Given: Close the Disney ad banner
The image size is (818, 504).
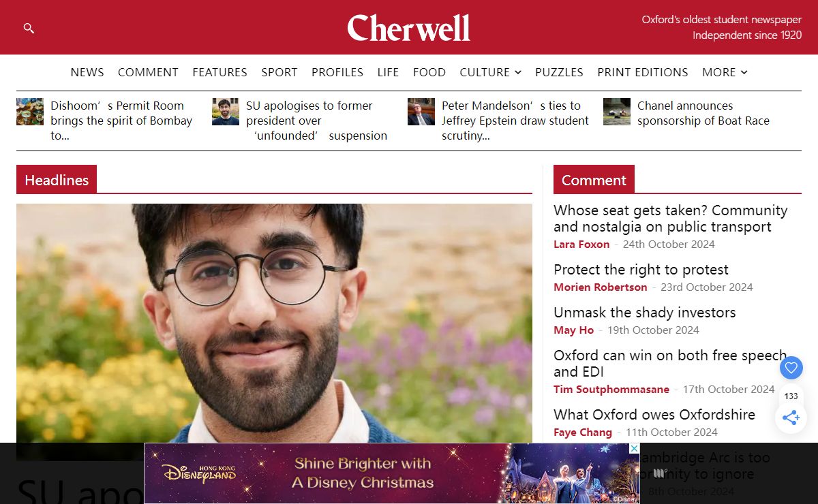Looking at the screenshot, I should (635, 448).
